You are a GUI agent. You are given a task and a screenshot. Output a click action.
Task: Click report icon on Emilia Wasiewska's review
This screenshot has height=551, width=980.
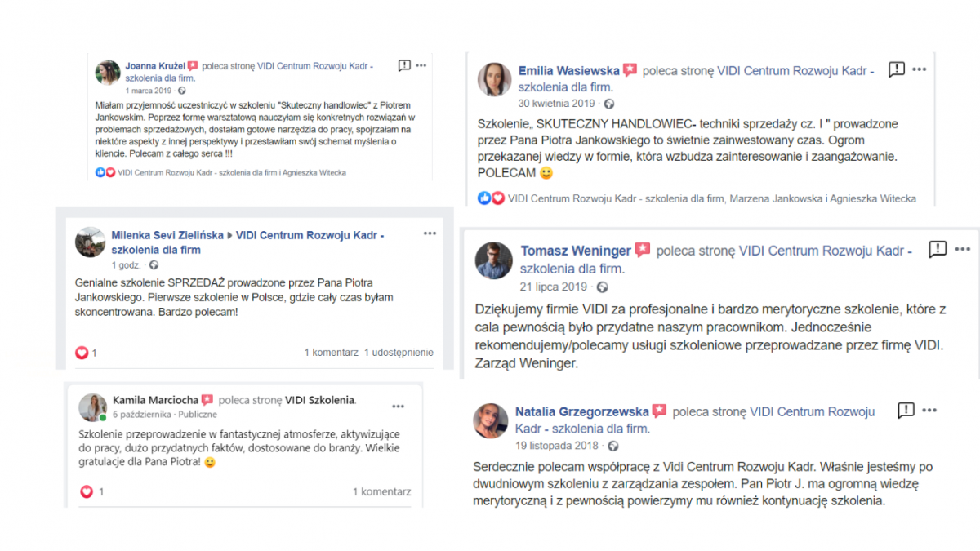pos(897,69)
